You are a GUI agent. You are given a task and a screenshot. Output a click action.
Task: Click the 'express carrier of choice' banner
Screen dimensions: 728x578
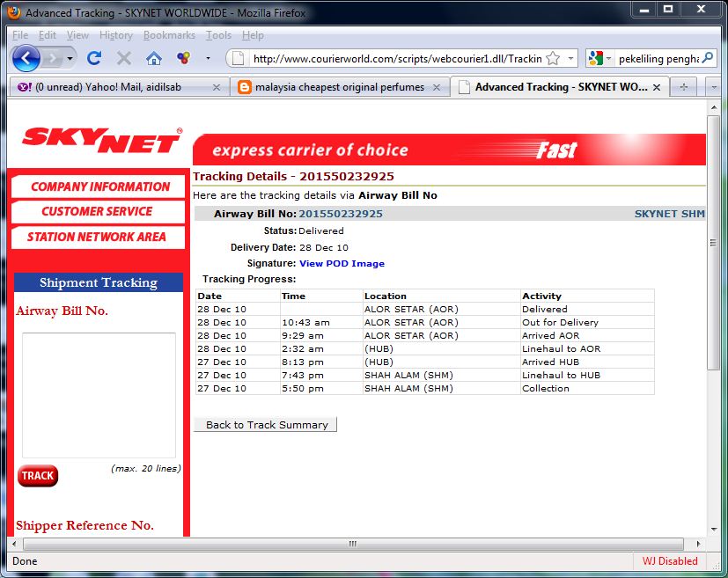pyautogui.click(x=450, y=150)
